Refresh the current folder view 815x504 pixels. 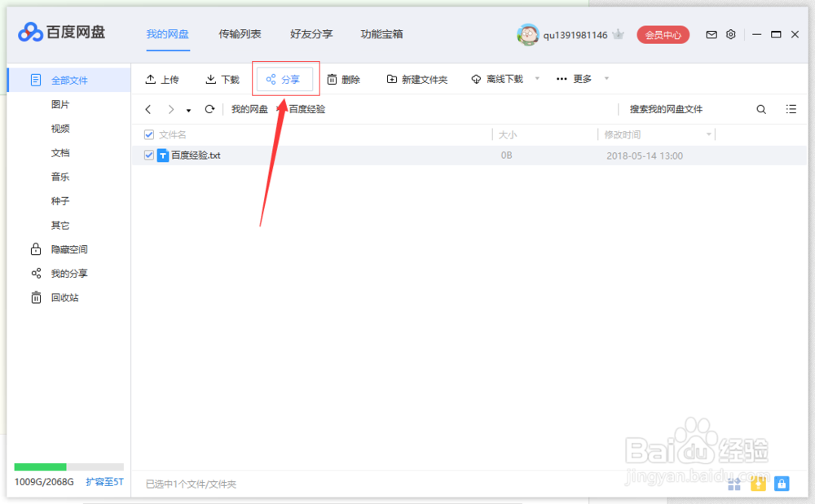(211, 108)
